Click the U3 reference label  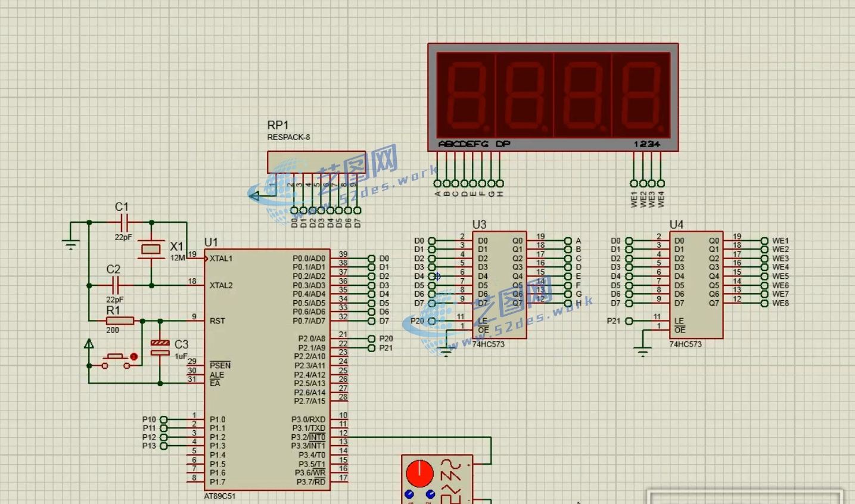tap(479, 224)
